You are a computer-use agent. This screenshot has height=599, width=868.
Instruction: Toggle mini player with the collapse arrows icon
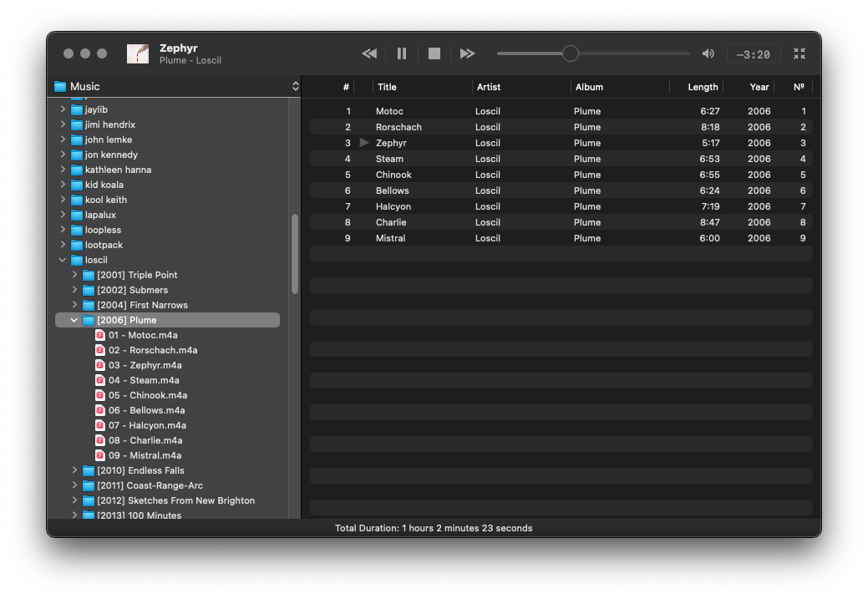[x=799, y=53]
